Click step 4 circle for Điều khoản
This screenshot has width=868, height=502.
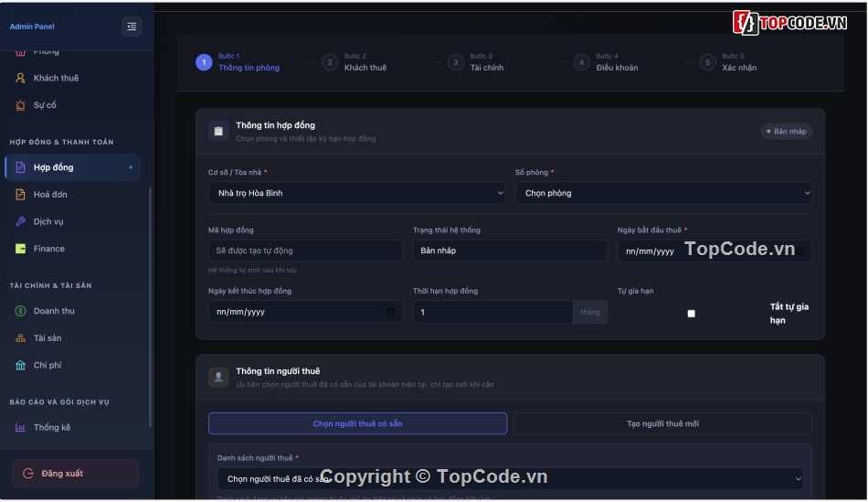click(x=582, y=62)
